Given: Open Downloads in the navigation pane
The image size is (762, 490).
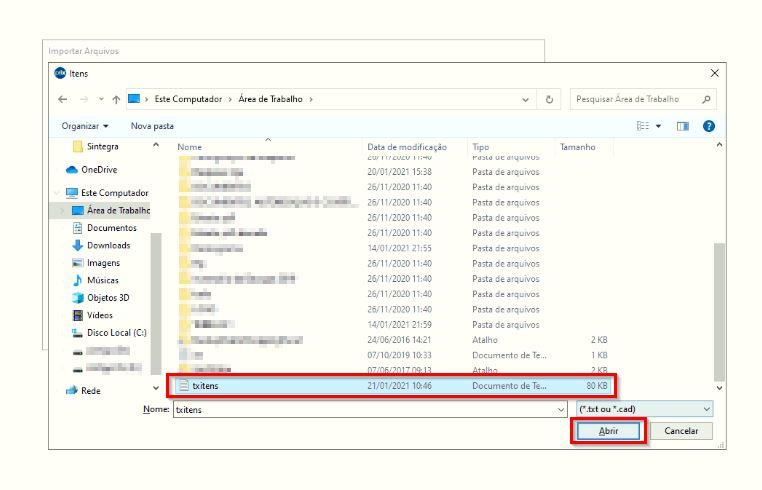Looking at the screenshot, I should (101, 245).
